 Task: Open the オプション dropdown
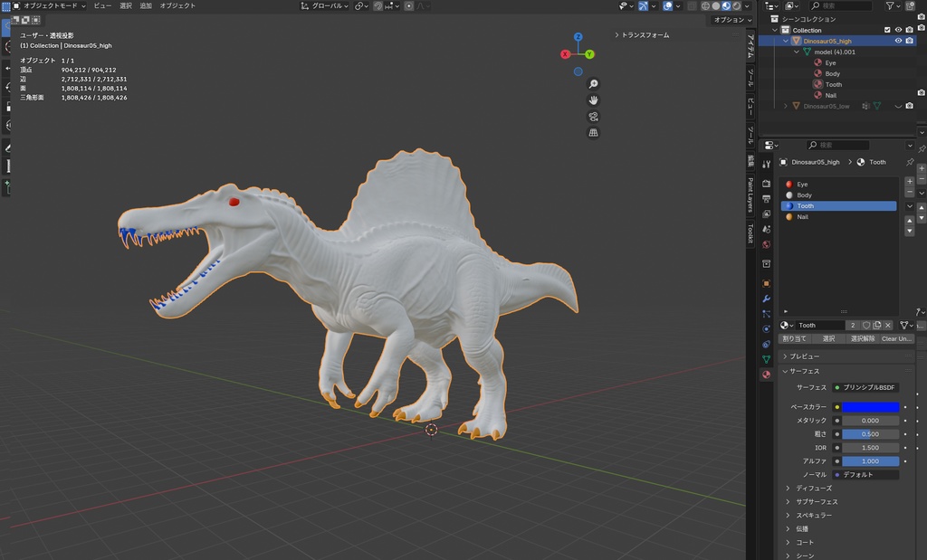coord(731,20)
